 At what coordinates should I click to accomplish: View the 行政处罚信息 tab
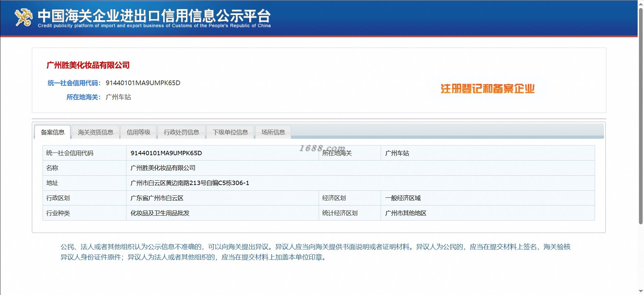point(181,132)
